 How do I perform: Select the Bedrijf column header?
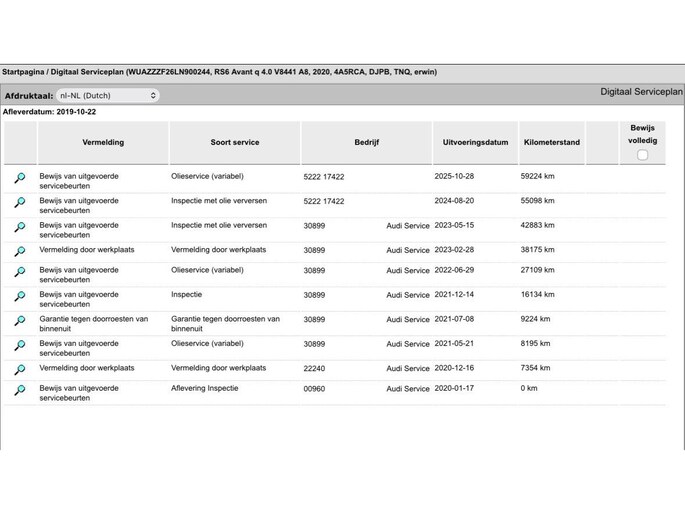(x=366, y=143)
